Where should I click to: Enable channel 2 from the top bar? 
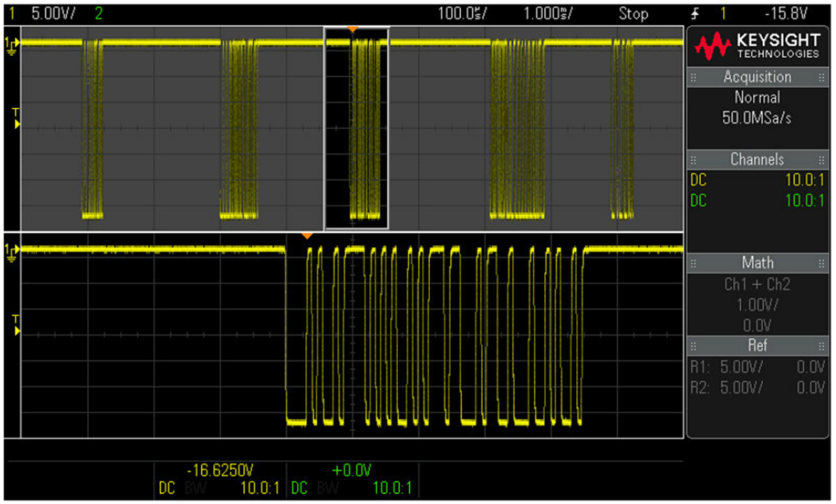pyautogui.click(x=98, y=13)
